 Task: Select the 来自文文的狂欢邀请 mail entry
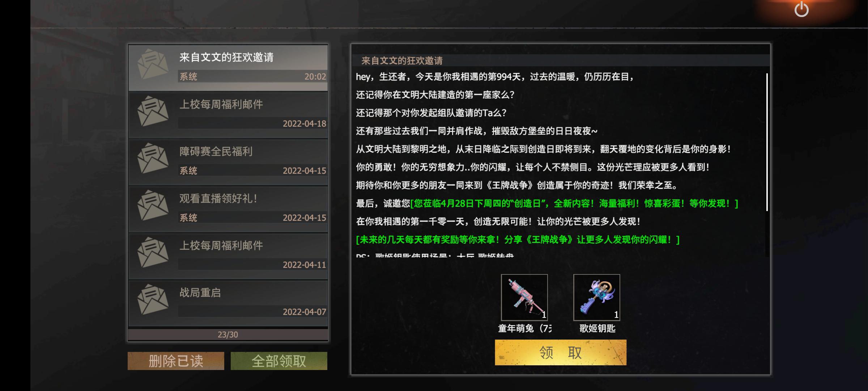click(x=228, y=68)
